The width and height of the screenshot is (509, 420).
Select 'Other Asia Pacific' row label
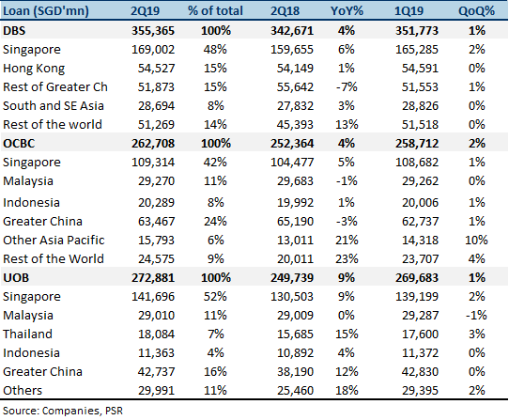pyautogui.click(x=54, y=240)
